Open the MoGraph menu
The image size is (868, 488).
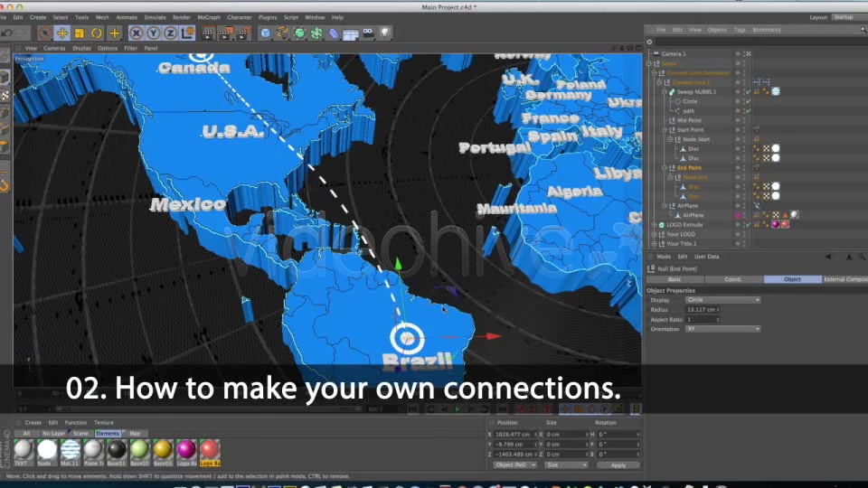pyautogui.click(x=209, y=18)
